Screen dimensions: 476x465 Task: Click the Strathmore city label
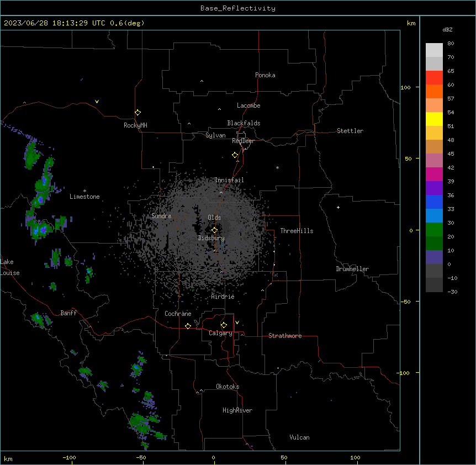tap(285, 336)
